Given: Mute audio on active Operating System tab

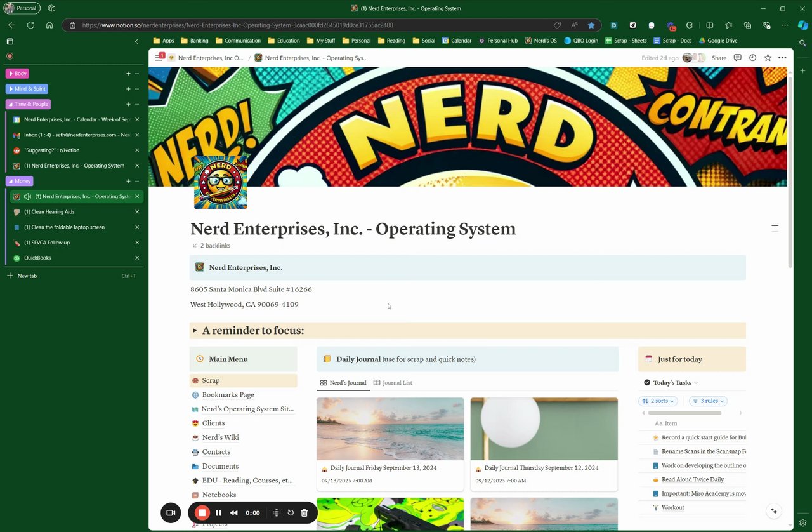Looking at the screenshot, I should pyautogui.click(x=27, y=197).
